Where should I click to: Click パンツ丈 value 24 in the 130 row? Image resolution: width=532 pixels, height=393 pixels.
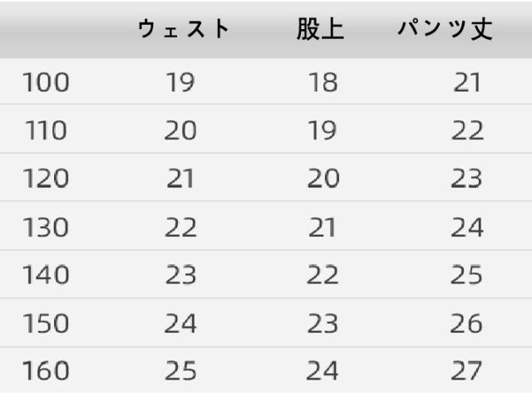(x=466, y=228)
